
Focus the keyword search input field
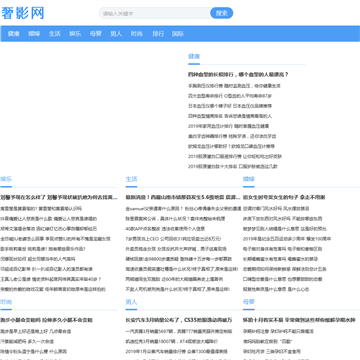click(155, 13)
